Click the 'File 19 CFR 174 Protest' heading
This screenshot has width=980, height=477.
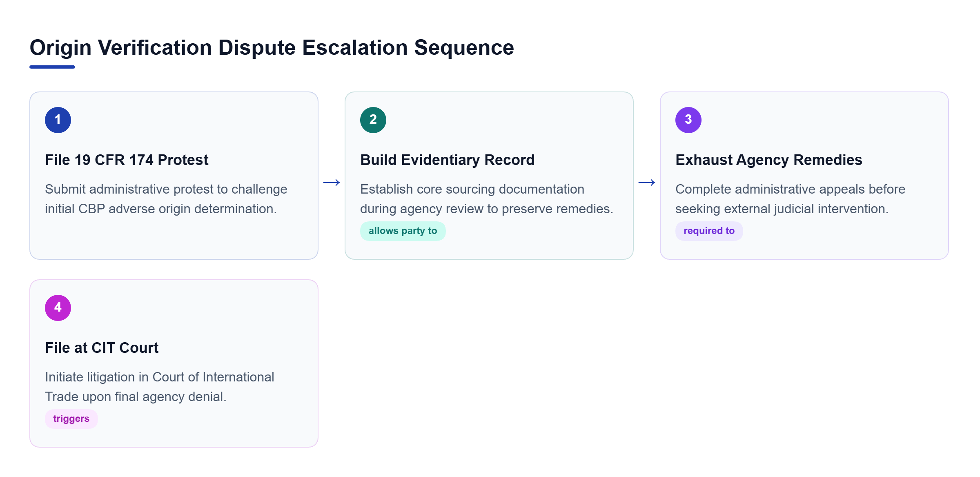click(127, 160)
